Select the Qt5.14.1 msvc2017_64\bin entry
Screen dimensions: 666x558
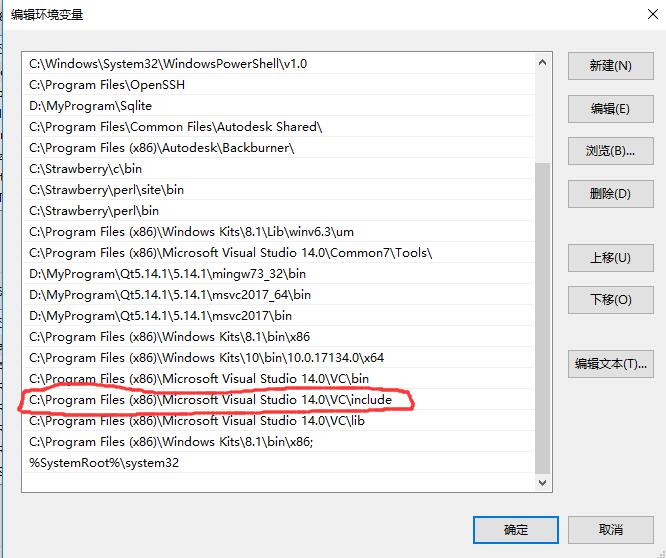[279, 295]
